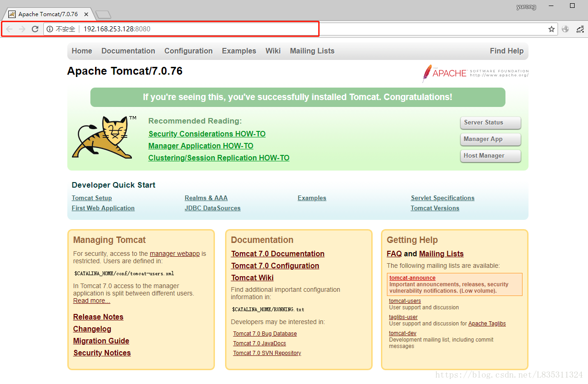Click the Apache Tomcat/7.0.76 page heading
Image resolution: width=588 pixels, height=384 pixels.
pyautogui.click(x=125, y=71)
